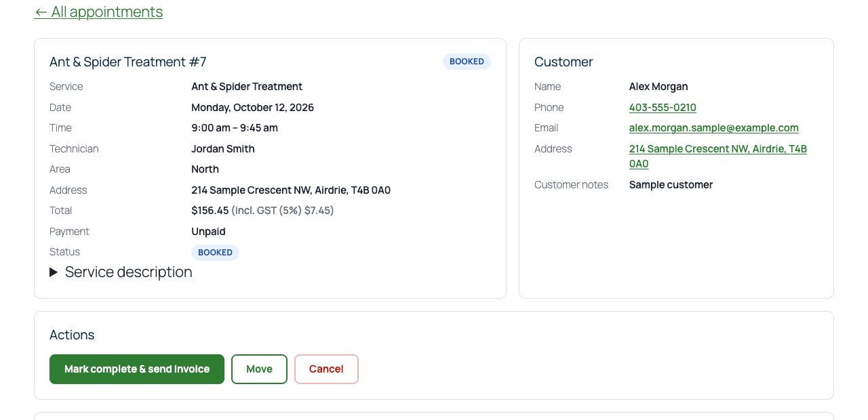The height and width of the screenshot is (420, 868).
Task: Click the BOOKED badge beside Status
Action: pyautogui.click(x=215, y=253)
